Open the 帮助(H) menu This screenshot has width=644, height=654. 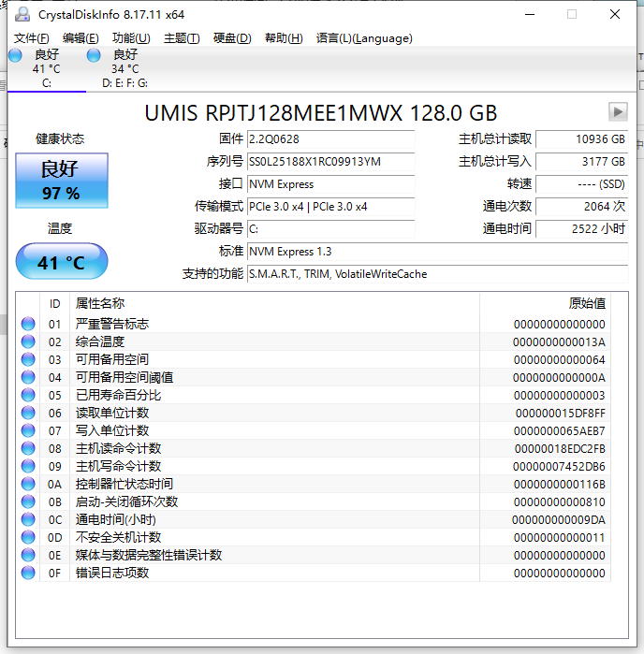pos(284,38)
